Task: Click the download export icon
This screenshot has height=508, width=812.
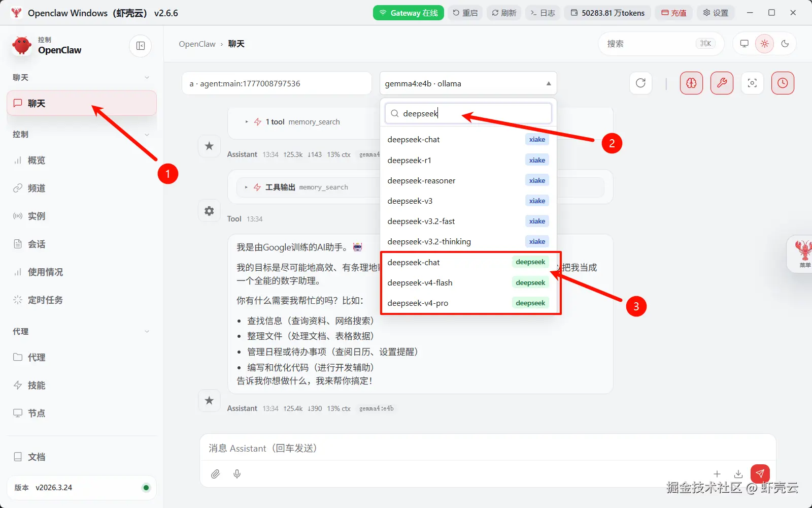Action: pos(738,474)
